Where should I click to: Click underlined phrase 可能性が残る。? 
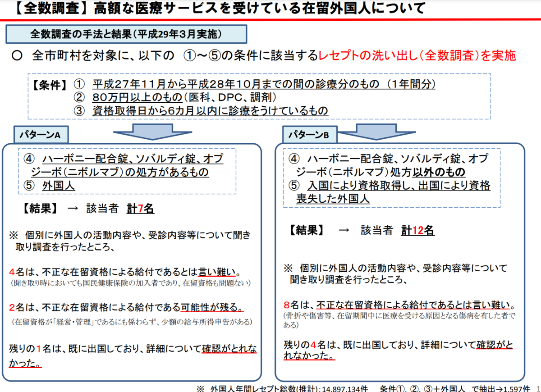point(212,308)
